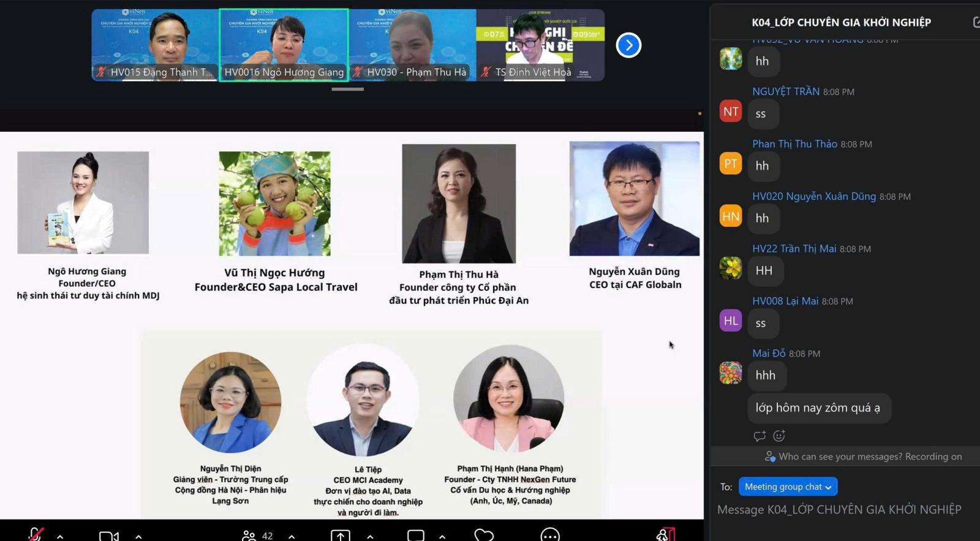Expand chat options arrow
The width and height of the screenshot is (980, 541).
tap(442, 536)
